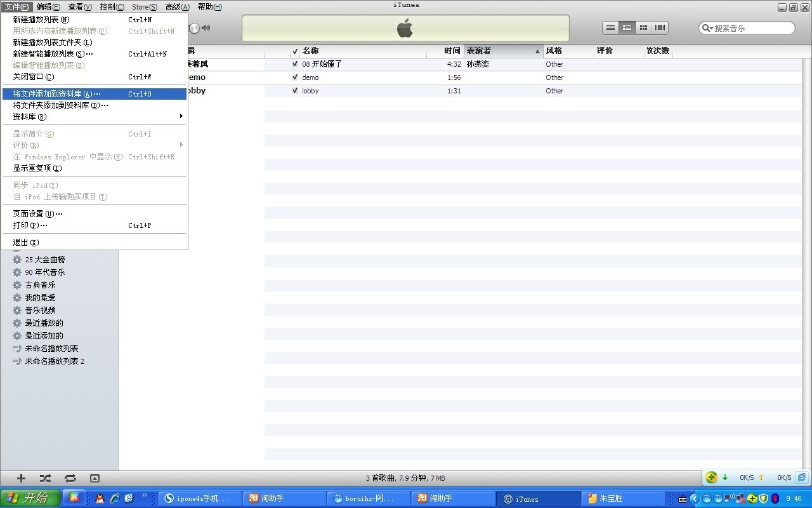Switch to Cover Flow view icon

click(x=660, y=28)
